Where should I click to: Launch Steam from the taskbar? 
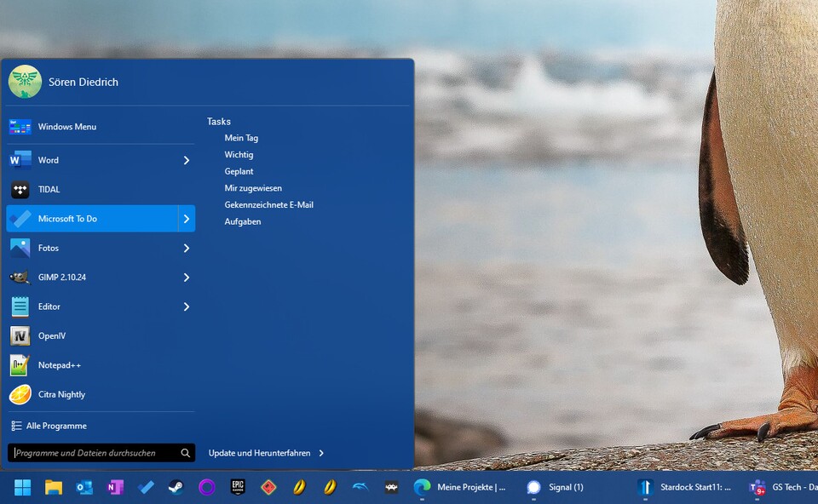(176, 487)
